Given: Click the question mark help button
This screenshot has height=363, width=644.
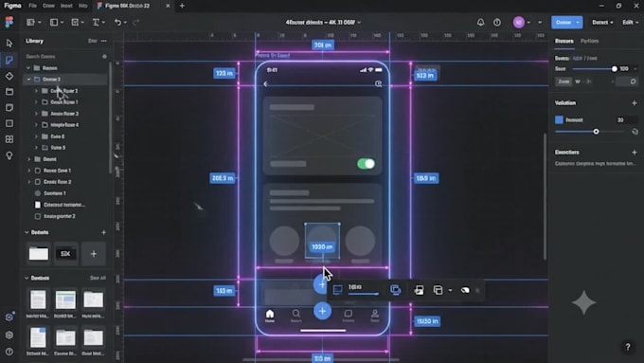Looking at the screenshot, I should tap(628, 348).
